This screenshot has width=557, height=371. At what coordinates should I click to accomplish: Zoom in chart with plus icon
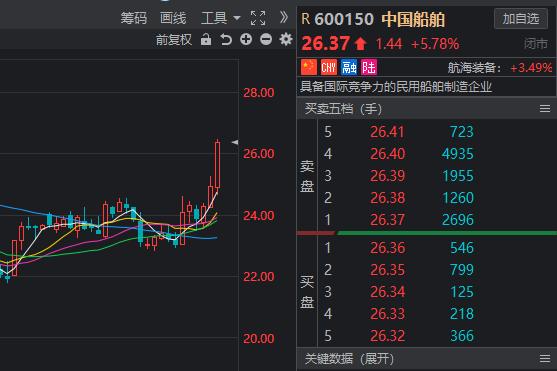tap(246, 39)
